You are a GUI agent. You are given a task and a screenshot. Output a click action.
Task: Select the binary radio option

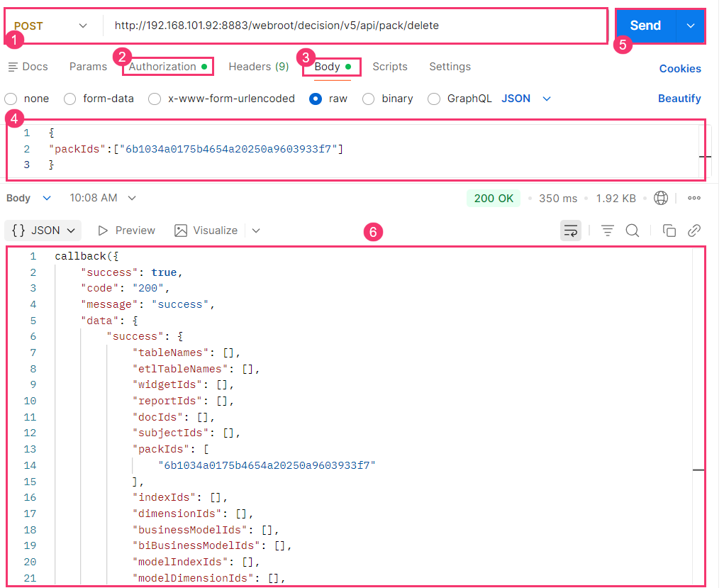(369, 99)
